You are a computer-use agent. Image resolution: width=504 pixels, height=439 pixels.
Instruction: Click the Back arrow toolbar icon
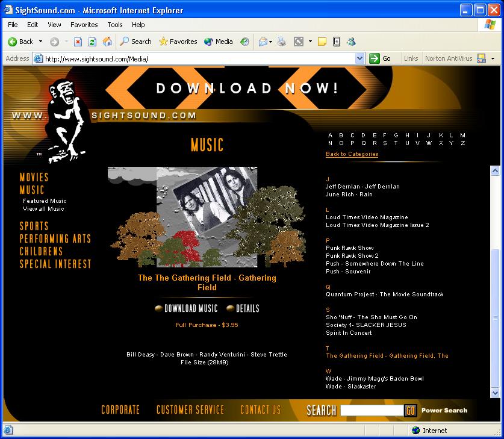[x=13, y=42]
